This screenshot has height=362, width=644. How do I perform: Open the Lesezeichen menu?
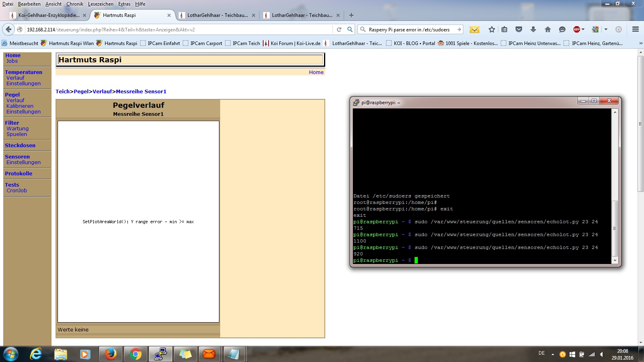pyautogui.click(x=101, y=4)
